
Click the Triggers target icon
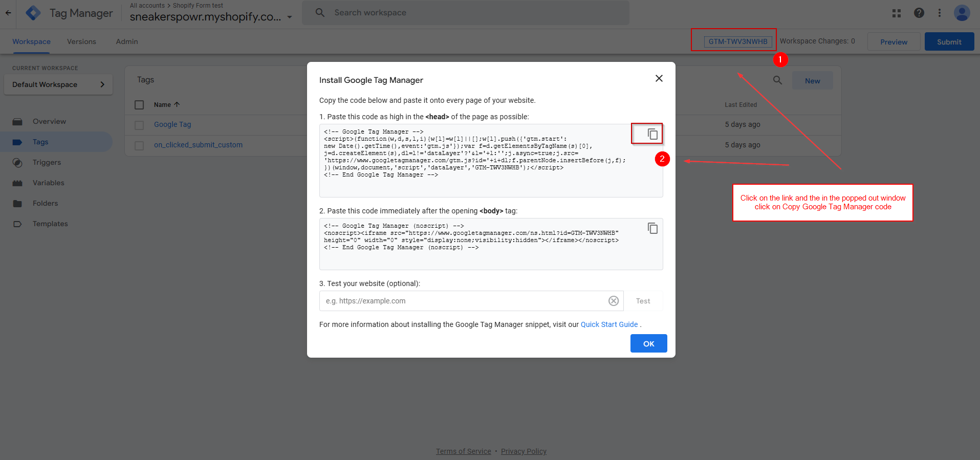tap(17, 163)
